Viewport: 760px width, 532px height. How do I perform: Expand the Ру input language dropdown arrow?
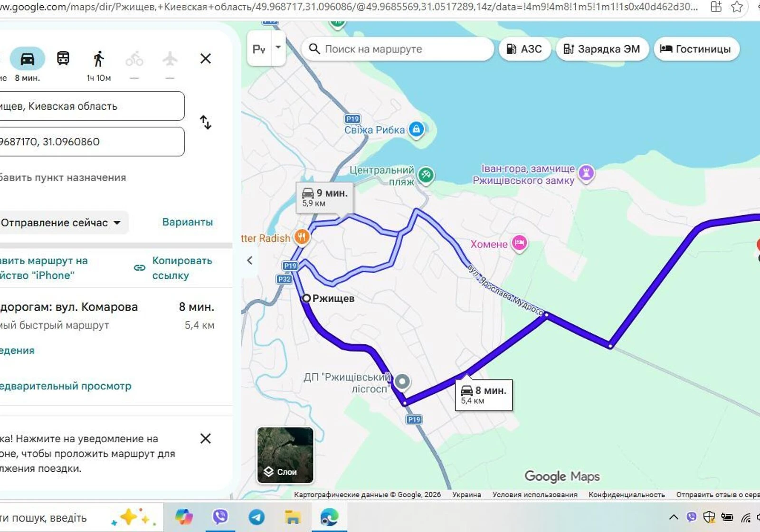pos(278,47)
